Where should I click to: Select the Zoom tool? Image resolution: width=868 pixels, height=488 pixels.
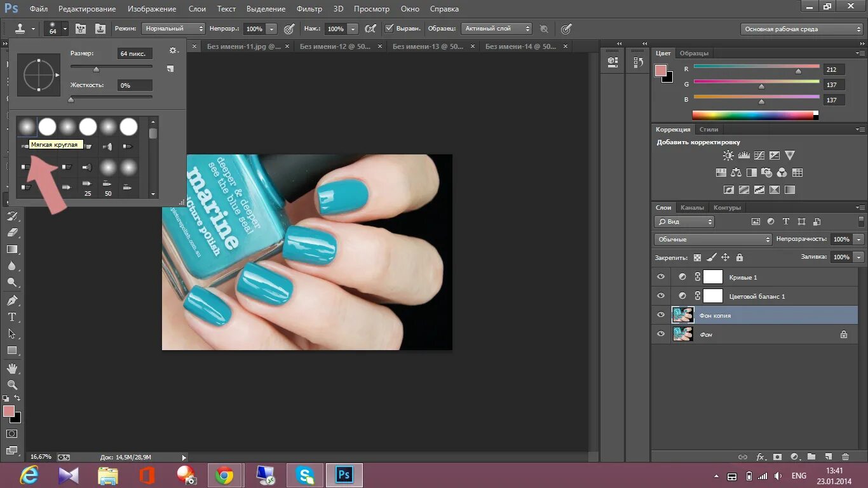tap(11, 384)
